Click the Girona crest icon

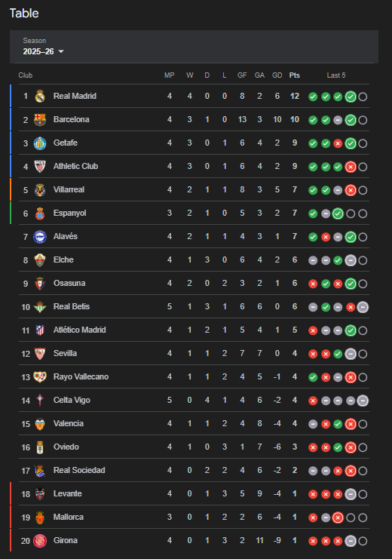(x=40, y=541)
